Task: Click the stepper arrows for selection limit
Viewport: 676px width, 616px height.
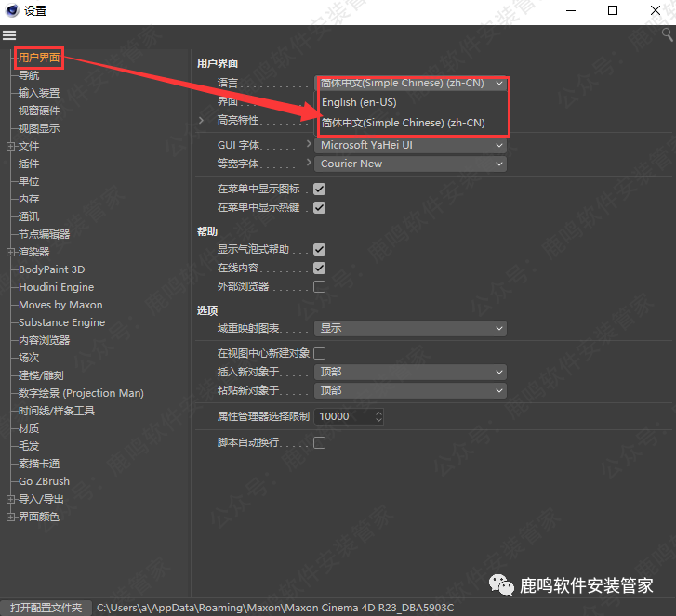Action: click(x=378, y=416)
